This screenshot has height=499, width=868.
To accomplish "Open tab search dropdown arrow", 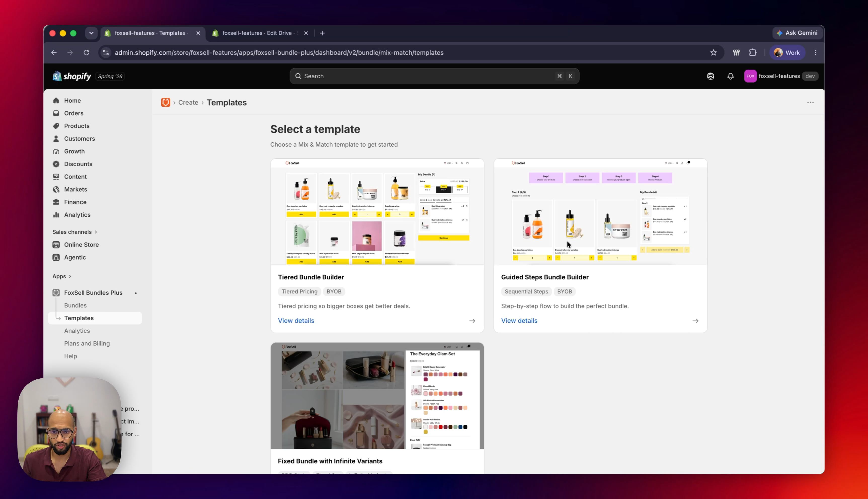I will 91,33.
